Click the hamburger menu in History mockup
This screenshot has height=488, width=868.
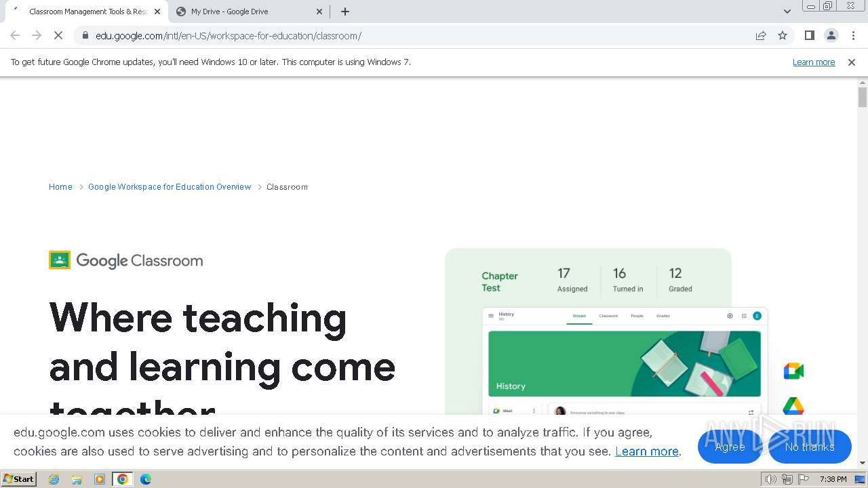tap(491, 316)
